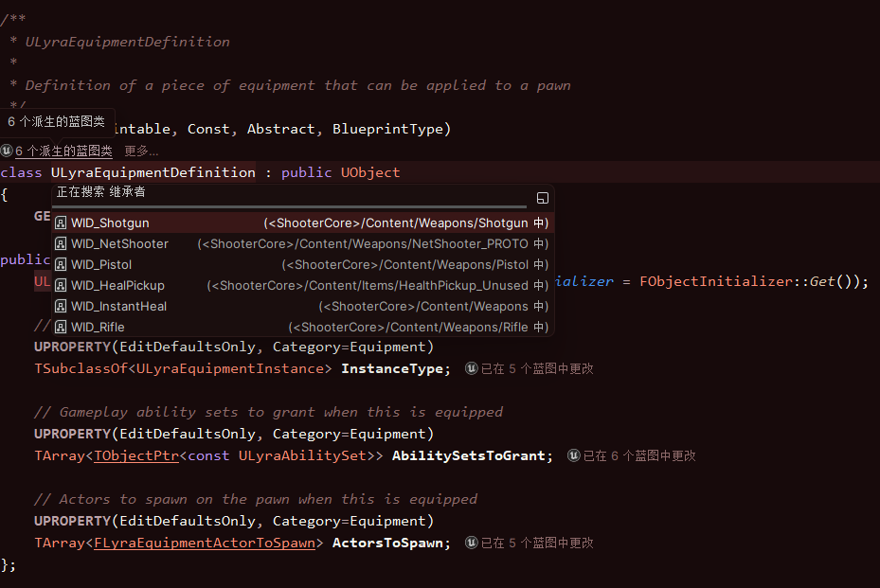Image resolution: width=880 pixels, height=588 pixels.
Task: Open '已在 6 个蓝图中更改' hint after AbilitySetsToGrant
Action: point(639,455)
